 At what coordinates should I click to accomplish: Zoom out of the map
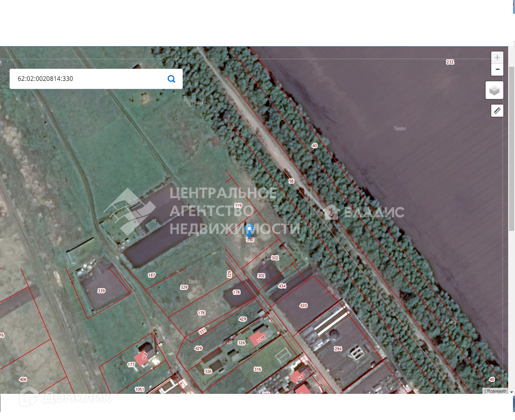pyautogui.click(x=497, y=70)
